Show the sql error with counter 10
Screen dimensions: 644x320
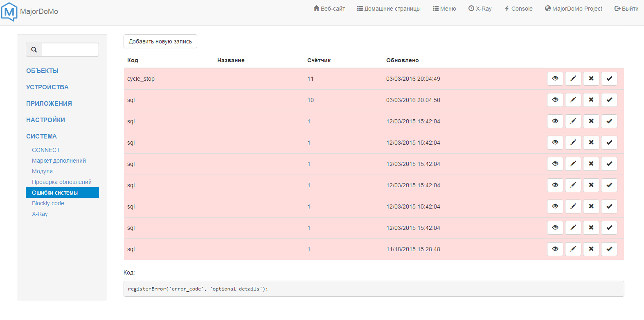pos(555,100)
